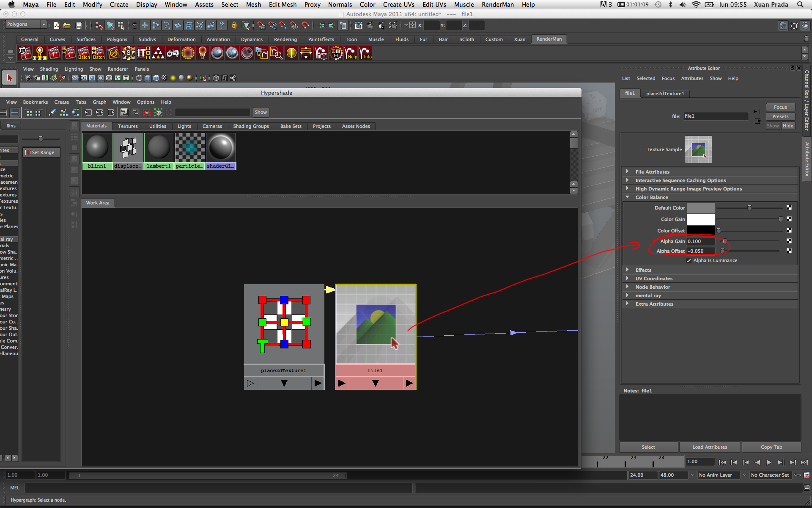Click the RenderMan Help shelf icon
812x508 pixels.
[351, 53]
